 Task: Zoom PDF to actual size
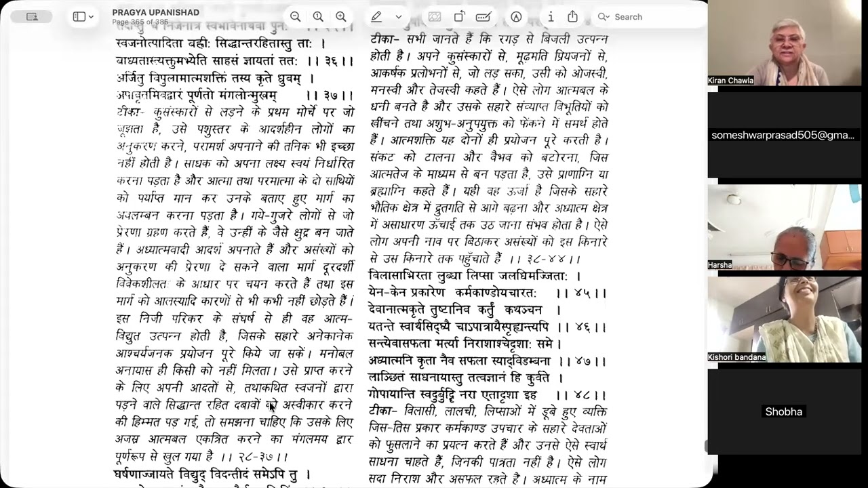click(318, 17)
